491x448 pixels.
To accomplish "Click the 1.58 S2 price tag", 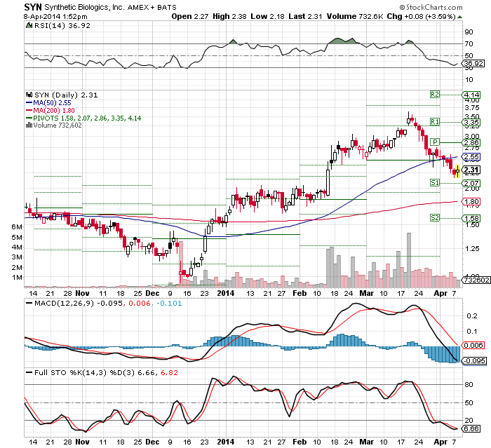I will point(471,218).
